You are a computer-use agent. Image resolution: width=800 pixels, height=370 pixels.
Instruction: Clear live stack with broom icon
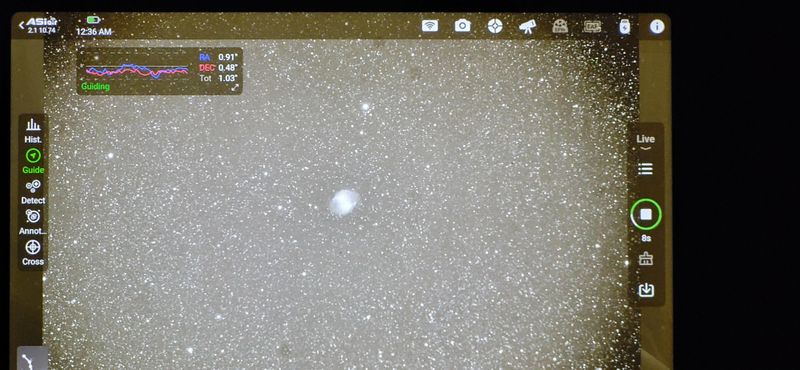[x=646, y=259]
